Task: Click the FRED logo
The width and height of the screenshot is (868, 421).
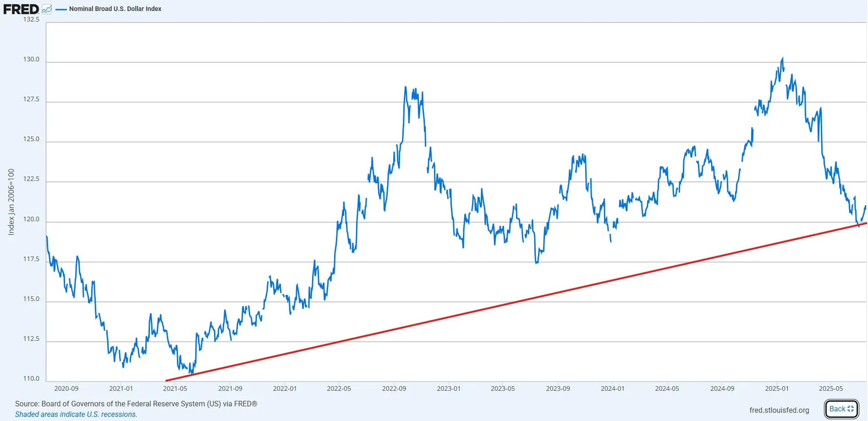Action: coord(21,8)
